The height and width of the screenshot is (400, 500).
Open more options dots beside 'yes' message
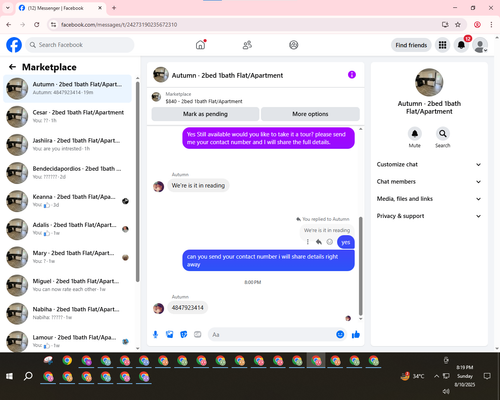pyautogui.click(x=308, y=242)
